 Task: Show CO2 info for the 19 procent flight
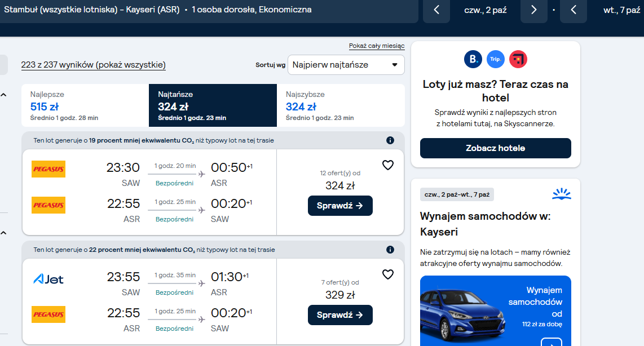390,140
